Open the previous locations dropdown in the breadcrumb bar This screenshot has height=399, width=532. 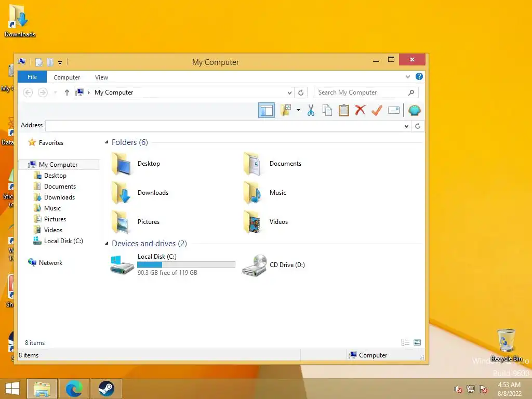(289, 92)
